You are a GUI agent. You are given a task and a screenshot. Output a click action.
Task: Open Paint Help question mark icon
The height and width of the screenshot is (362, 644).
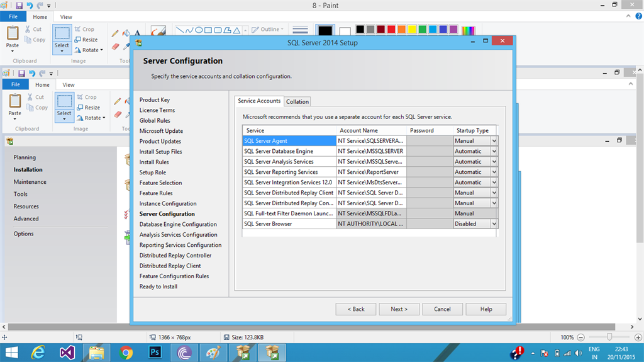[639, 16]
